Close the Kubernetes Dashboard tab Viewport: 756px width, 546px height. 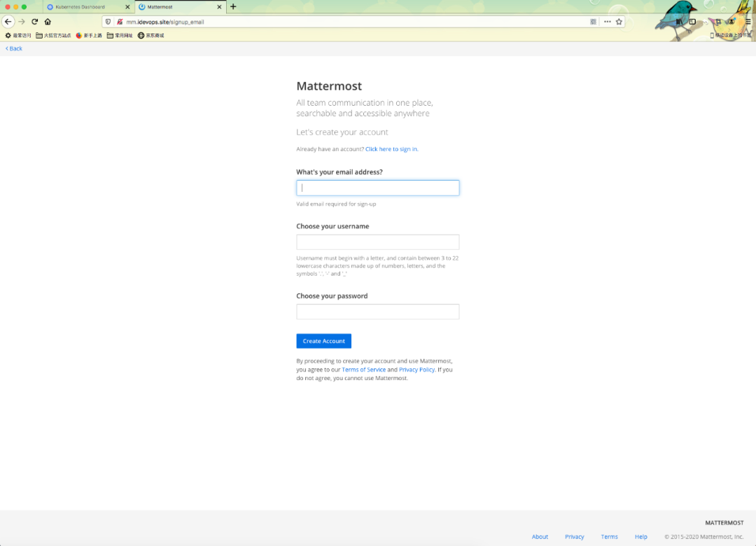tap(127, 7)
